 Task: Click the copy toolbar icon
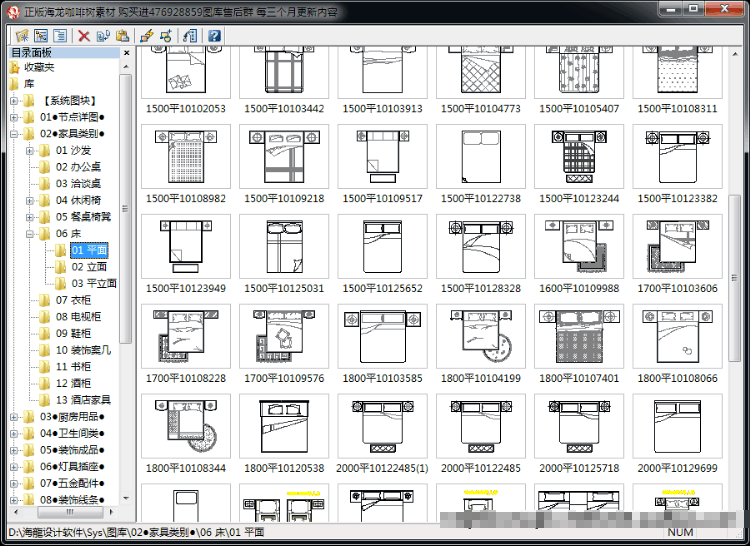pyautogui.click(x=103, y=36)
